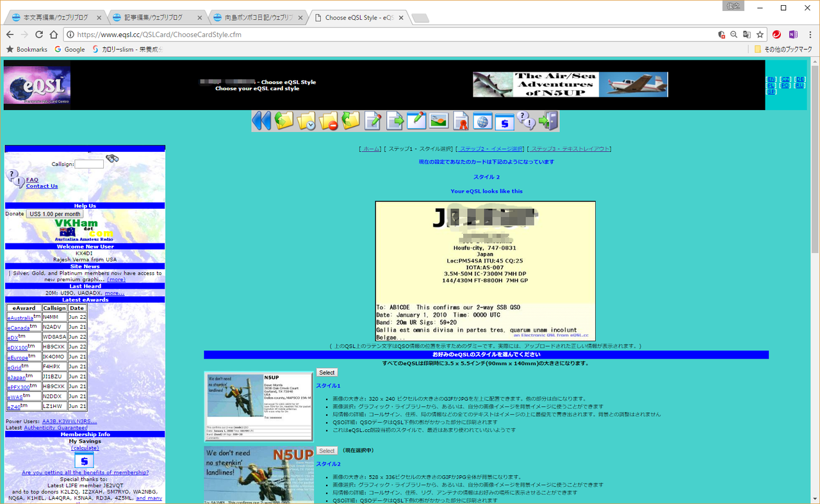Viewport: 820px width, 504px height.
Task: Click the dollar icon under My Savings
Action: click(x=84, y=460)
